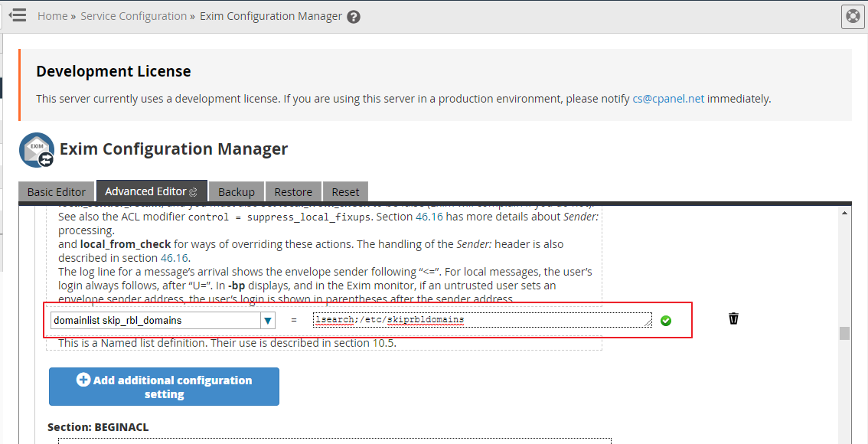Open the Restore tab
Viewport: 868px width, 444px height.
tap(293, 192)
